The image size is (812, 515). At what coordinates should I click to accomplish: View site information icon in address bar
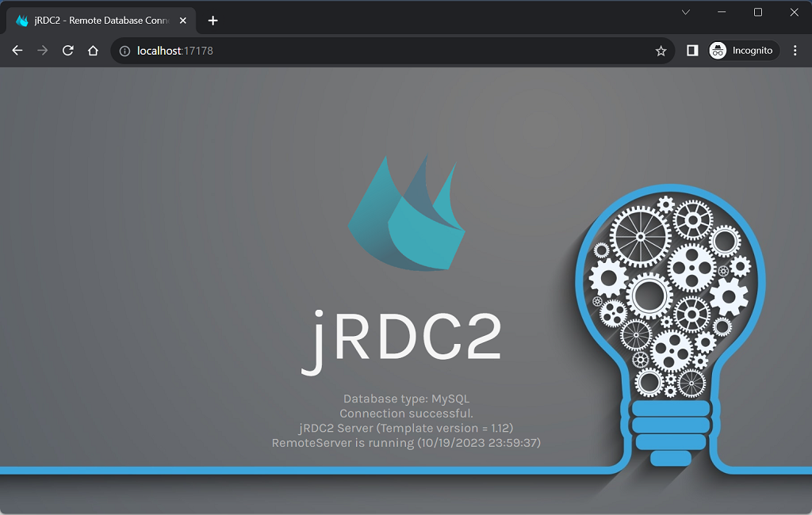pyautogui.click(x=124, y=51)
